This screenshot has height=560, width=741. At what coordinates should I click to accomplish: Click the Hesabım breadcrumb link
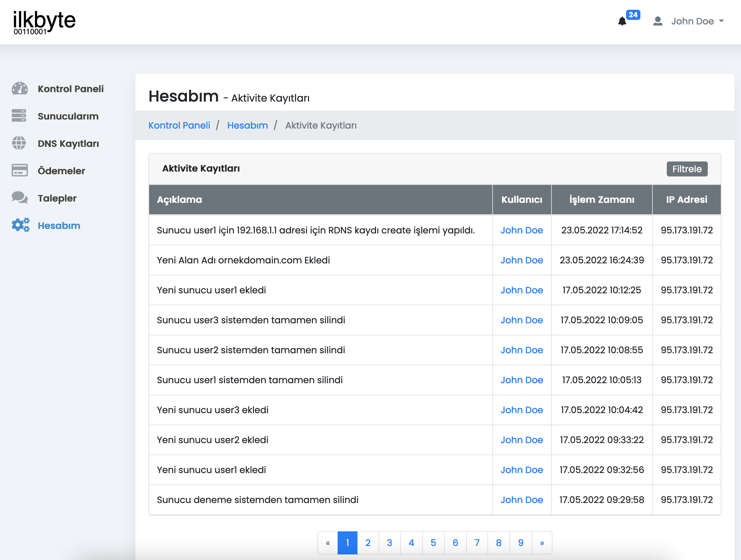tap(247, 125)
